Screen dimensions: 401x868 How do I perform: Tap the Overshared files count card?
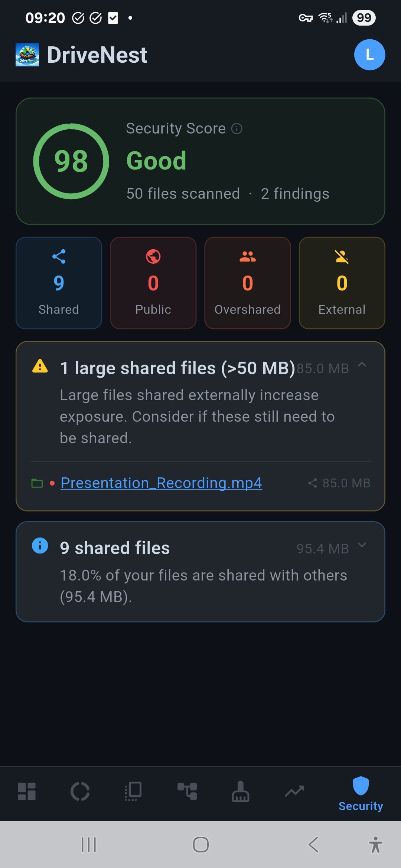(x=248, y=283)
